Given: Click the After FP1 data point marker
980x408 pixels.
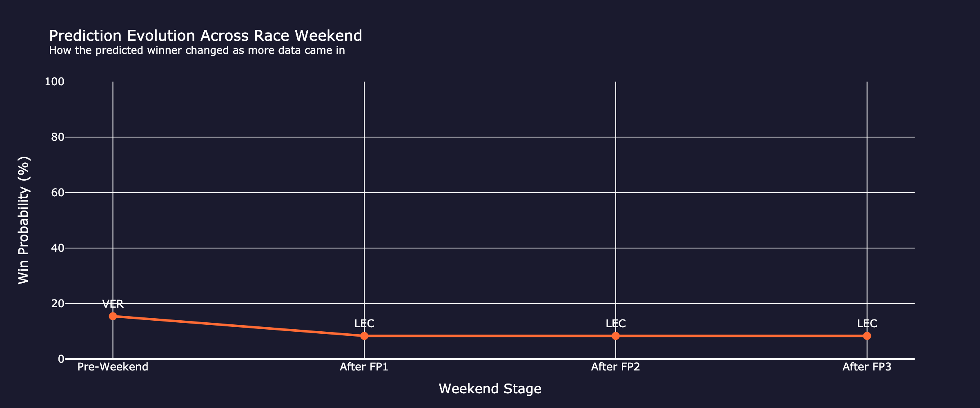Looking at the screenshot, I should point(364,336).
